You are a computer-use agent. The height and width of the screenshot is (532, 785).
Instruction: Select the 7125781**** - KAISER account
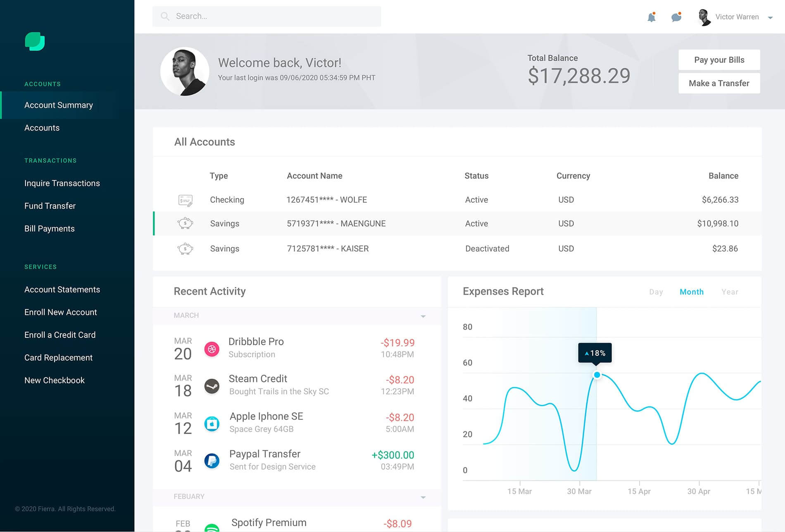point(457,249)
